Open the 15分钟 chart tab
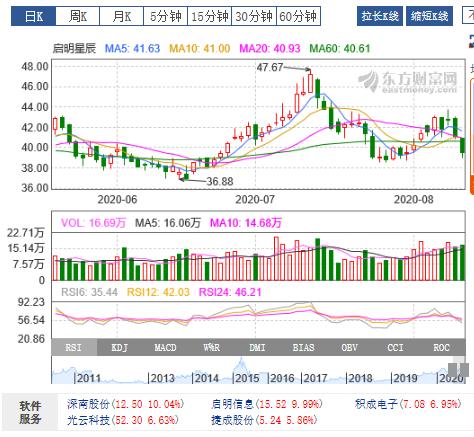 click(x=210, y=16)
